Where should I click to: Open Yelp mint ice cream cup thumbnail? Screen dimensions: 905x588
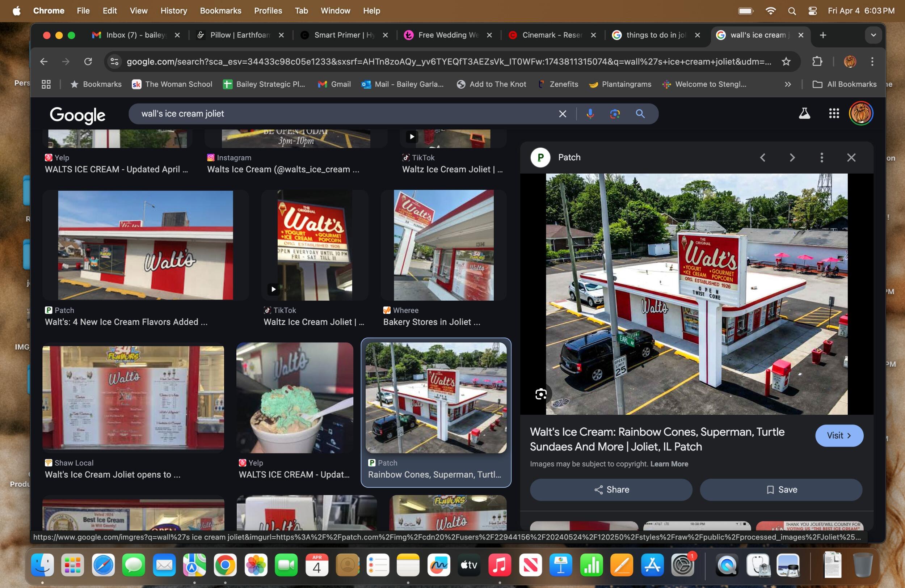(x=295, y=398)
